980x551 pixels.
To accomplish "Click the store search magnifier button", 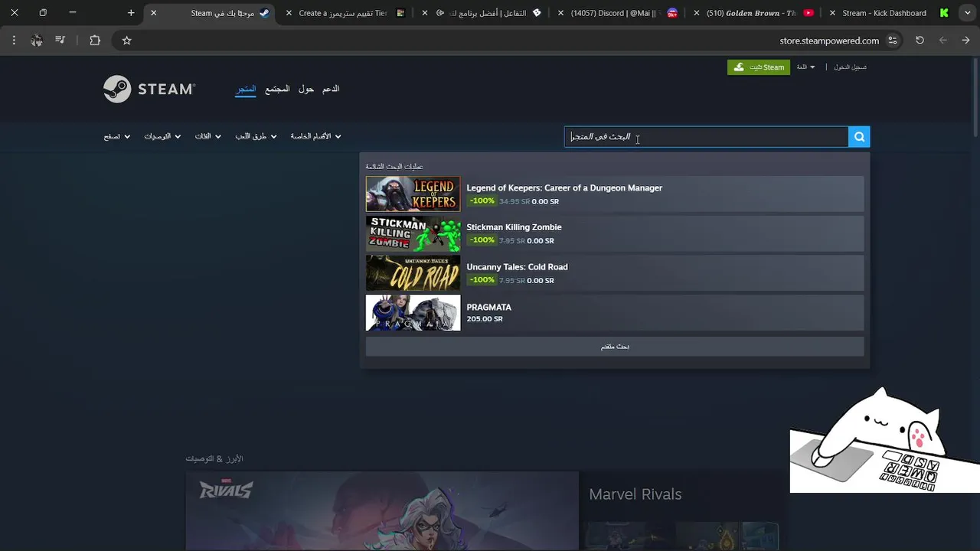I will pyautogui.click(x=859, y=137).
